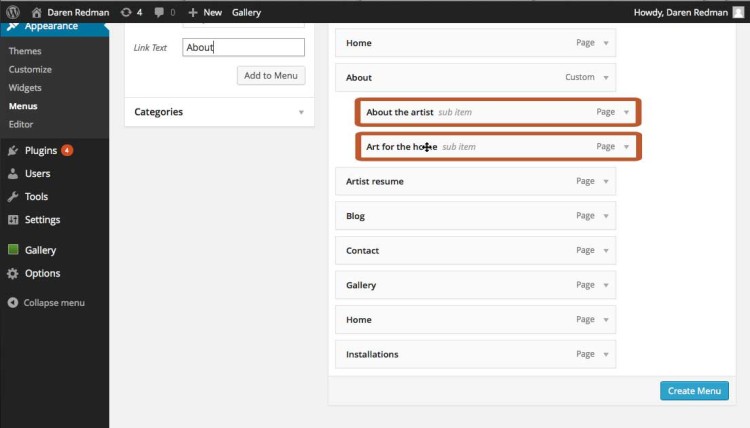Click the home icon beside Daren Redman

pyautogui.click(x=36, y=12)
